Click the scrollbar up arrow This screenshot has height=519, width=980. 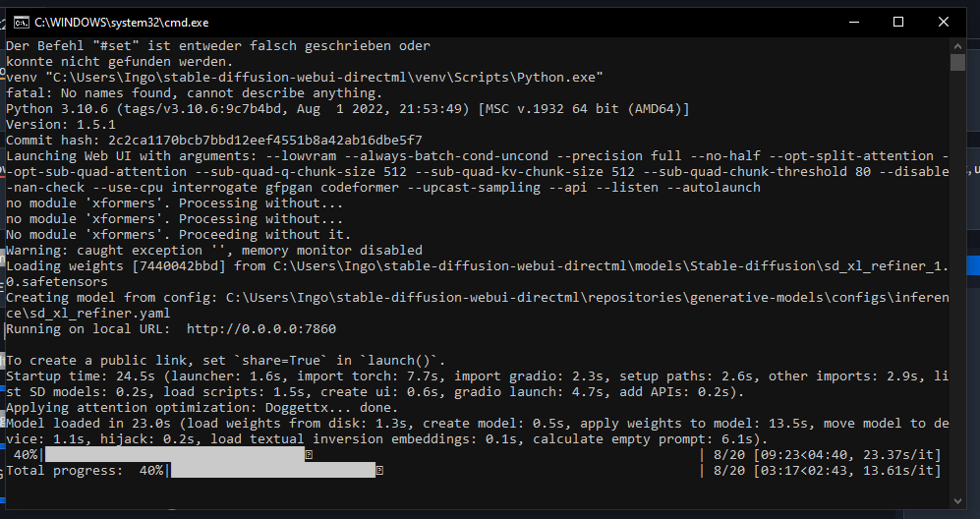click(x=957, y=45)
